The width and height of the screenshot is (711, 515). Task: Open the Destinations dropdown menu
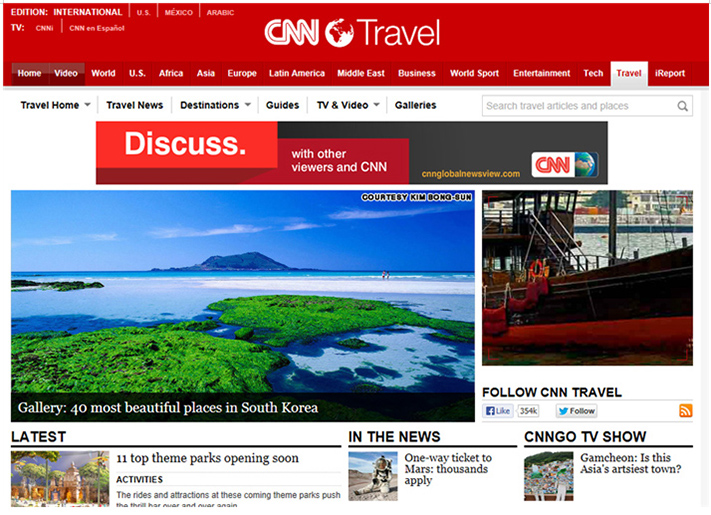tap(215, 105)
